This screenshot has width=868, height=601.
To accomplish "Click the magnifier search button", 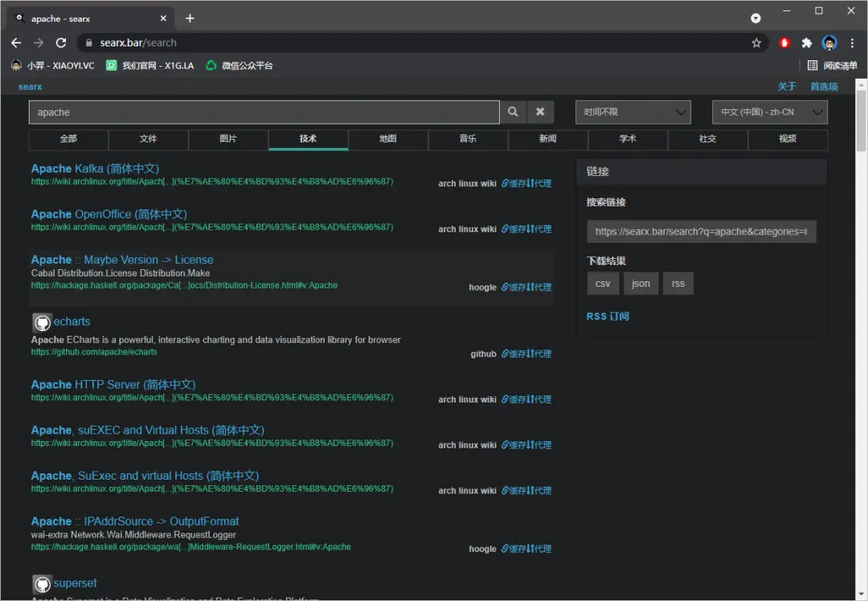I will coord(513,112).
